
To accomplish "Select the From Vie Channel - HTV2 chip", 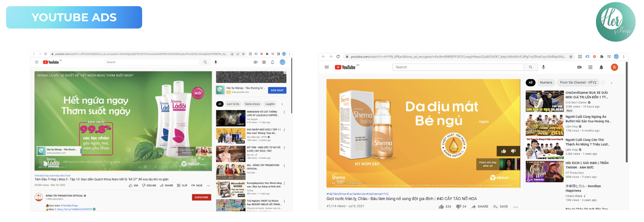I will coord(578,83).
